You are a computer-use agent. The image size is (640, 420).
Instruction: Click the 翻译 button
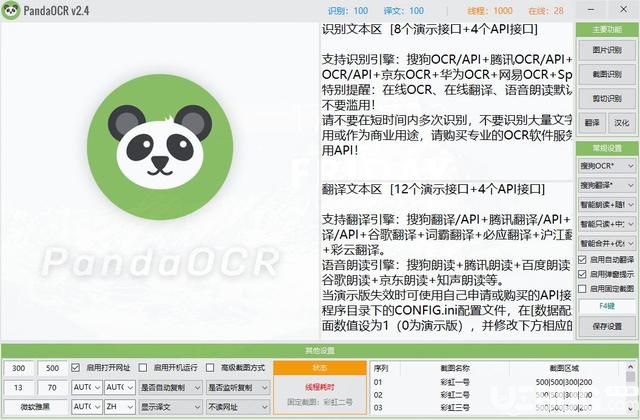(592, 122)
